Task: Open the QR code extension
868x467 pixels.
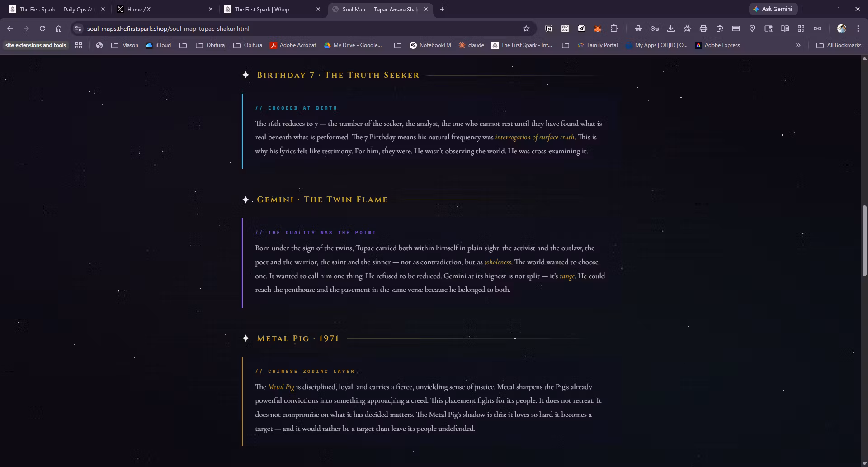Action: (565, 29)
